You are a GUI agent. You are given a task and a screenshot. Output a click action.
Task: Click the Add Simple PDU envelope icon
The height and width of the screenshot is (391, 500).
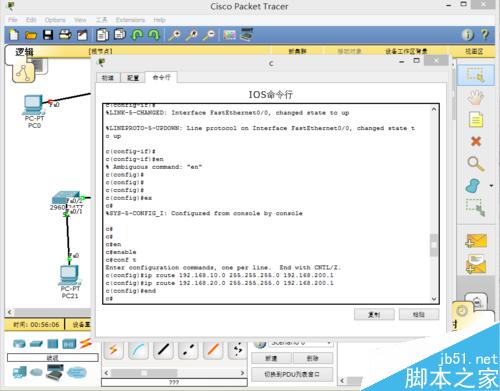(x=476, y=241)
